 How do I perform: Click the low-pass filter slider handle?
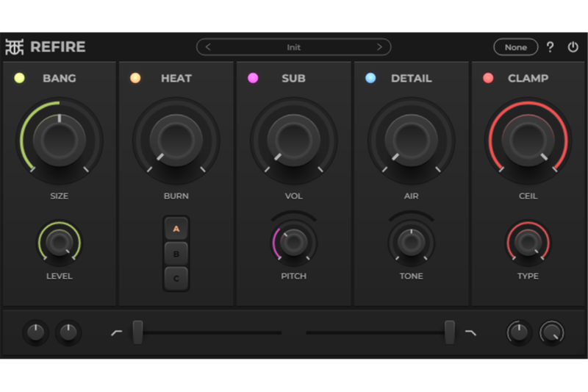point(449,332)
